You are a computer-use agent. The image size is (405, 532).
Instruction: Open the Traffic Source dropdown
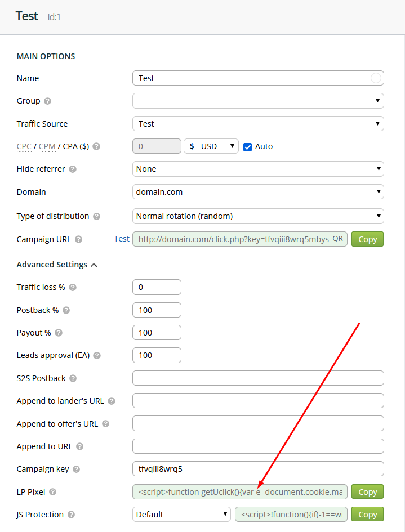pos(258,123)
